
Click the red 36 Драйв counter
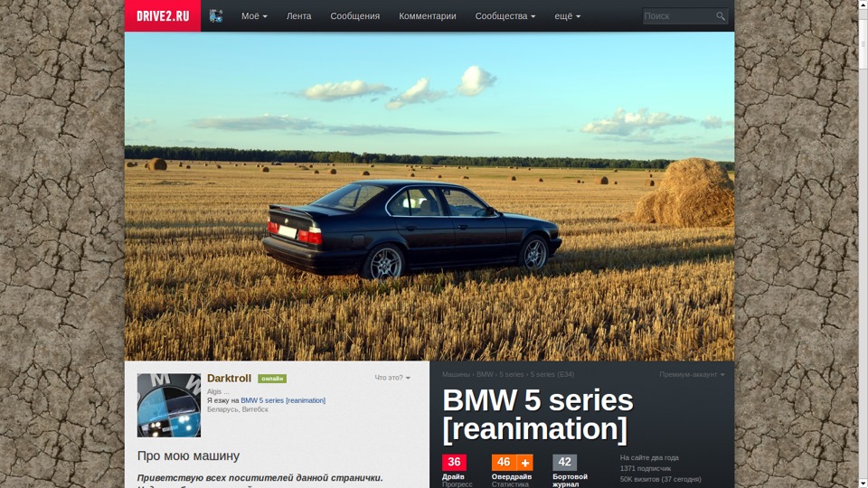point(454,462)
